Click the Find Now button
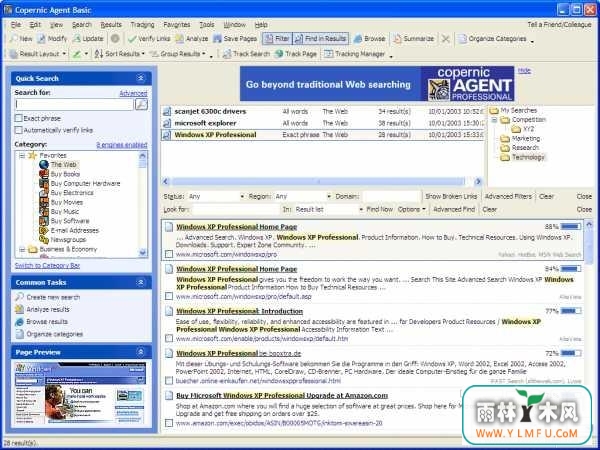The image size is (600, 450). 379,209
